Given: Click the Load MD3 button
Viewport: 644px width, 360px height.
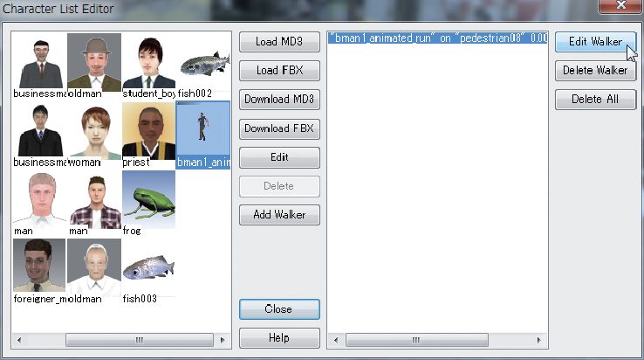Looking at the screenshot, I should pyautogui.click(x=279, y=42).
